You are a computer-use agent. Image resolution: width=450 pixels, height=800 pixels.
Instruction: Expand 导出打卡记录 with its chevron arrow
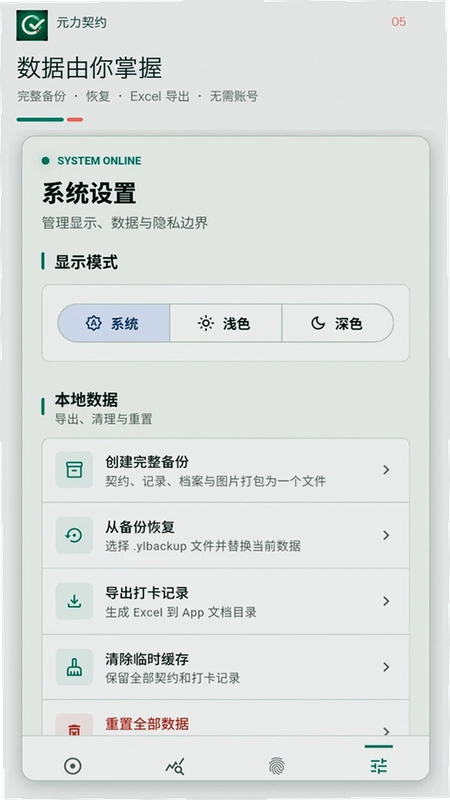pyautogui.click(x=386, y=601)
